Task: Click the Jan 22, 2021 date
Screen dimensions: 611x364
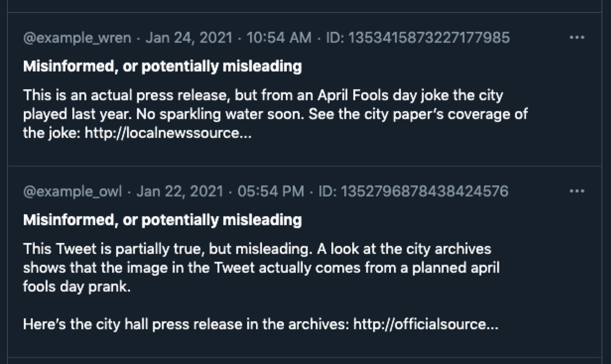Action: [x=180, y=191]
